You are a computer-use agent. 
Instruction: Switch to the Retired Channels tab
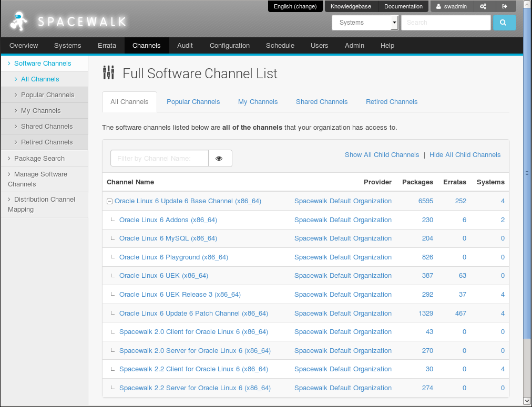(x=392, y=102)
